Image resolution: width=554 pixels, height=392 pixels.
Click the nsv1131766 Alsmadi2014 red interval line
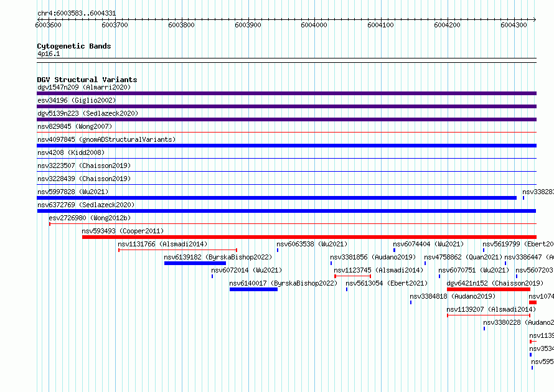click(x=178, y=250)
